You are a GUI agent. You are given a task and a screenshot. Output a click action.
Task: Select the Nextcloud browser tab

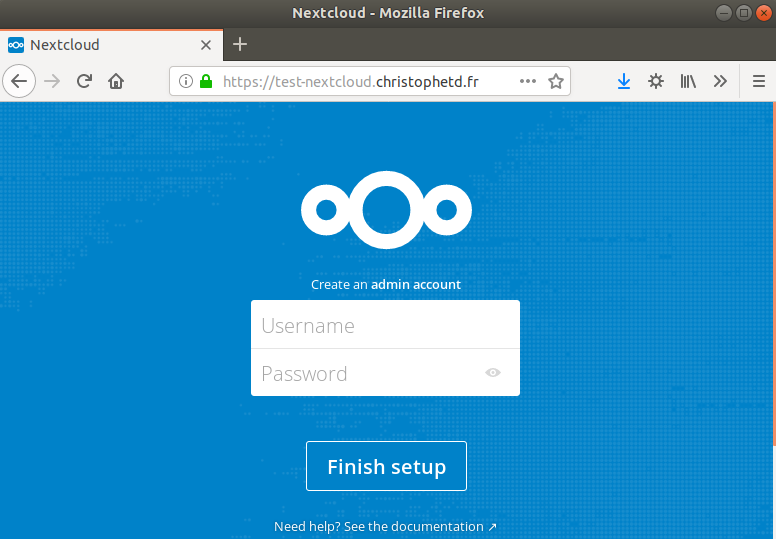111,45
